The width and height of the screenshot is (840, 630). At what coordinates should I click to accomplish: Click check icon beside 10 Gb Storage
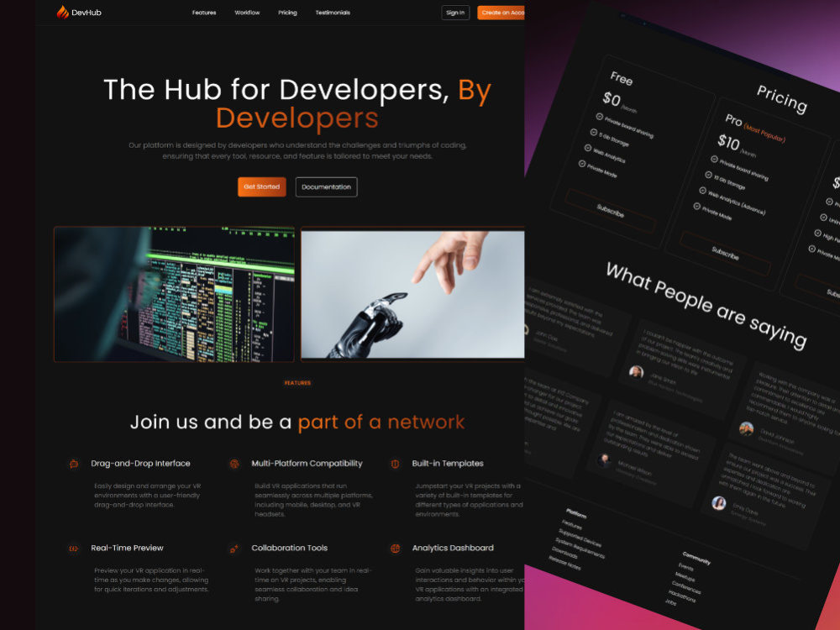pyautogui.click(x=708, y=175)
